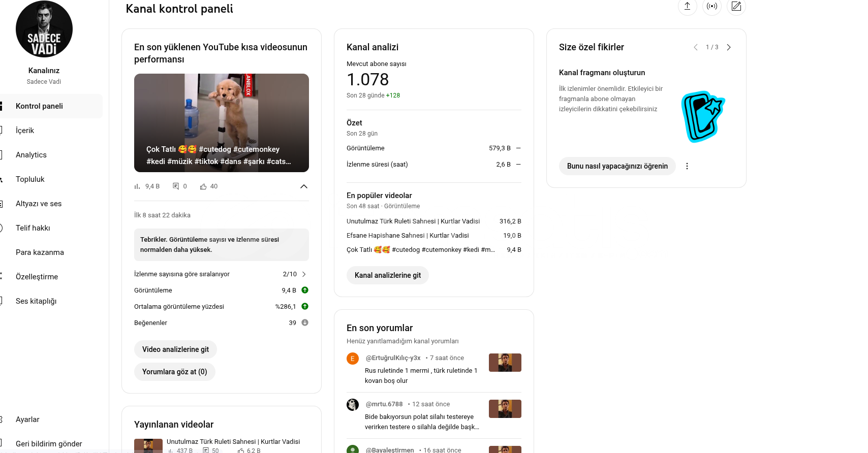The height and width of the screenshot is (453, 868).
Task: Open Çok Tatlı #cutedog entry in popular videos
Action: pos(421,250)
